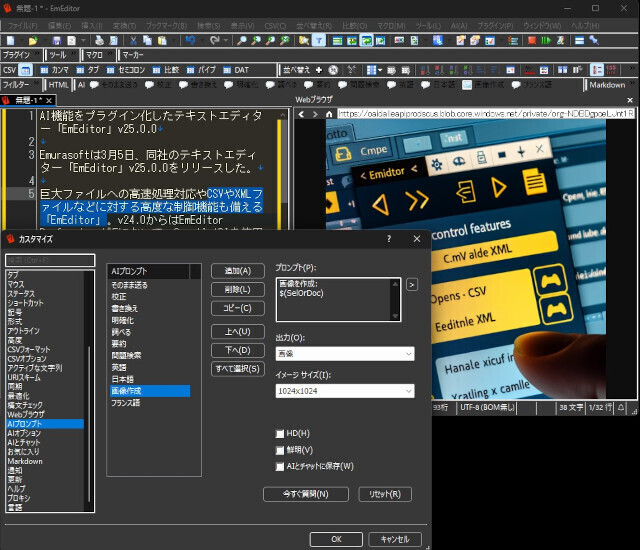Click the Open folder toolbar icon

tap(33, 40)
